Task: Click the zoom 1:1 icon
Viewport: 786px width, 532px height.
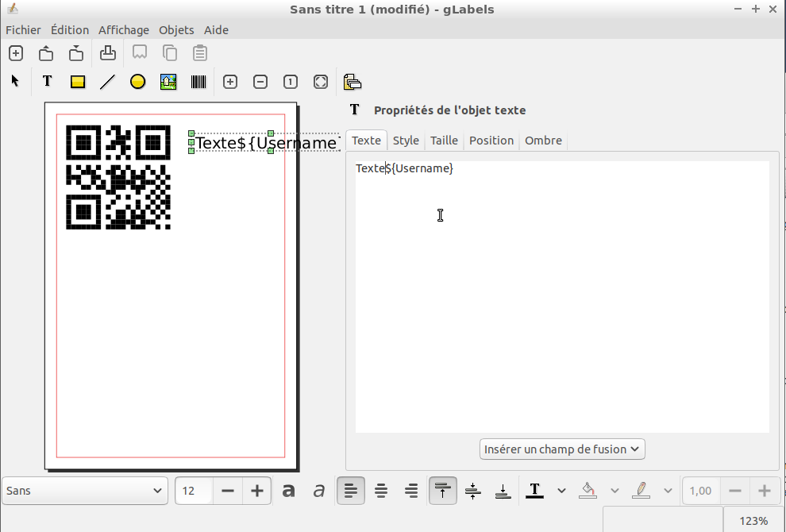Action: pyautogui.click(x=291, y=82)
